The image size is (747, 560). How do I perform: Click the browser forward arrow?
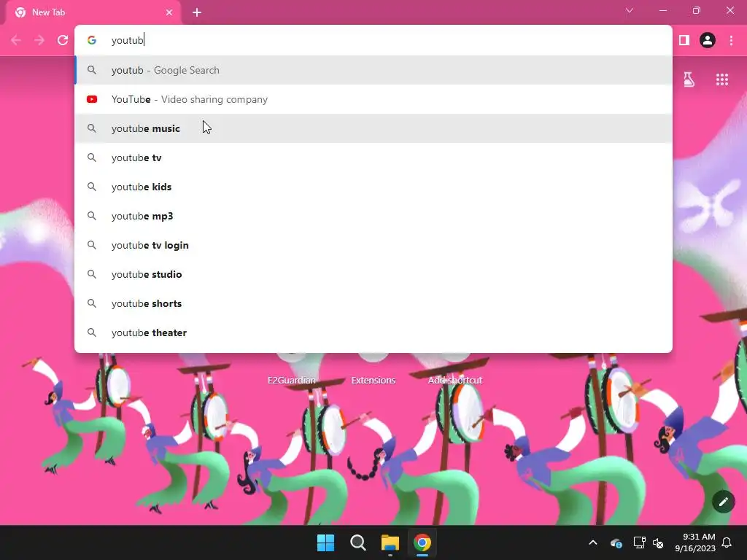pos(39,41)
